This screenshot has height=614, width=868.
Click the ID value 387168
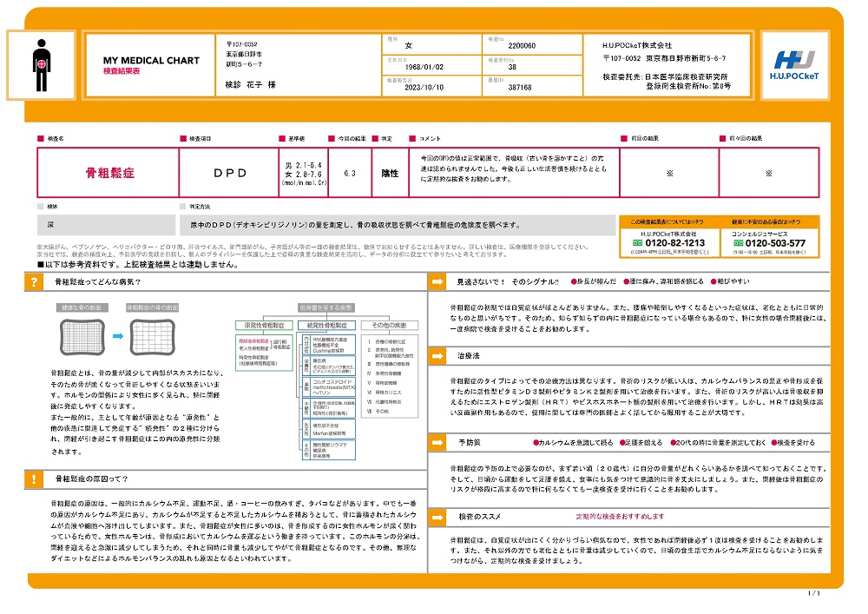520,88
